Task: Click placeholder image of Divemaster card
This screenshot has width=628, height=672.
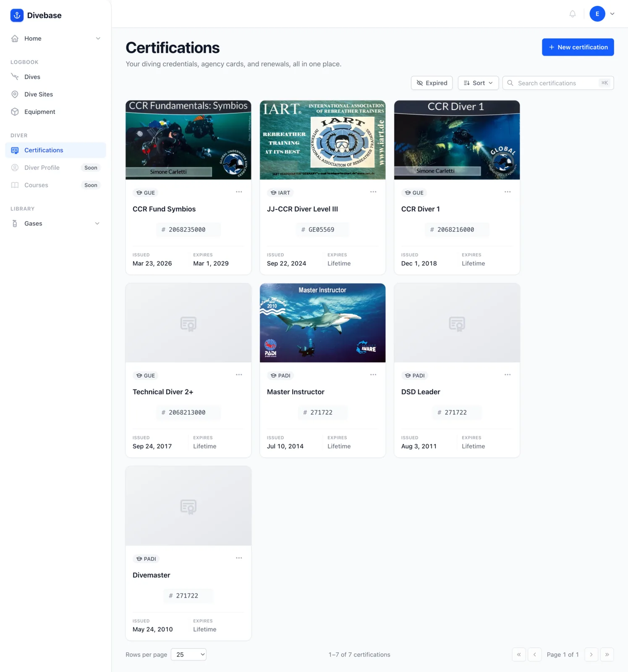Action: coord(188,506)
